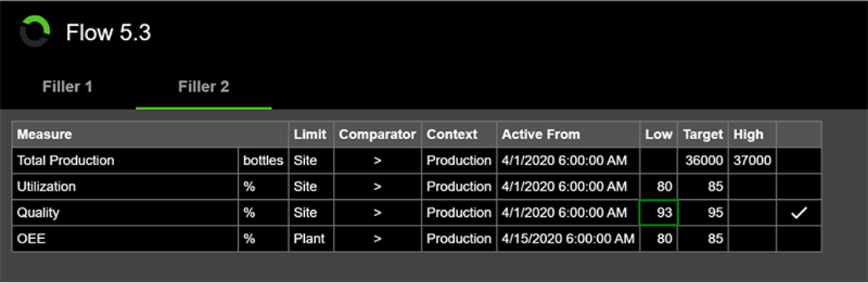This screenshot has height=283, width=868.
Task: Click the Total Production Target 36000 cell
Action: [703, 160]
